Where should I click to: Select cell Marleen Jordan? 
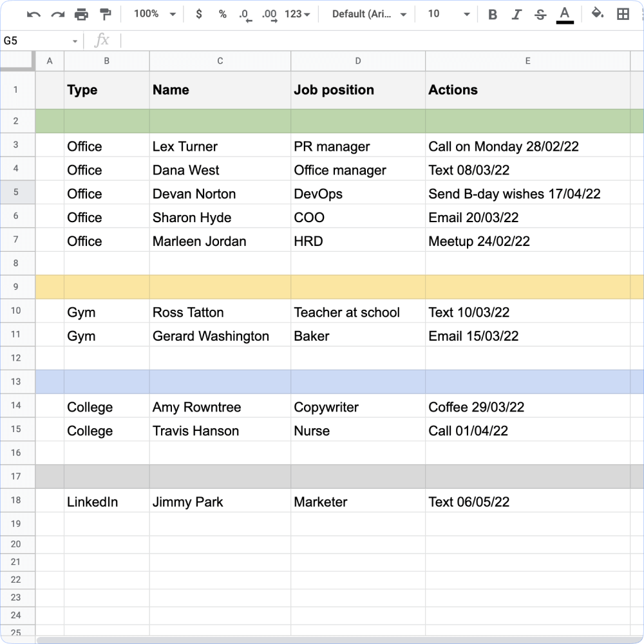pyautogui.click(x=220, y=240)
